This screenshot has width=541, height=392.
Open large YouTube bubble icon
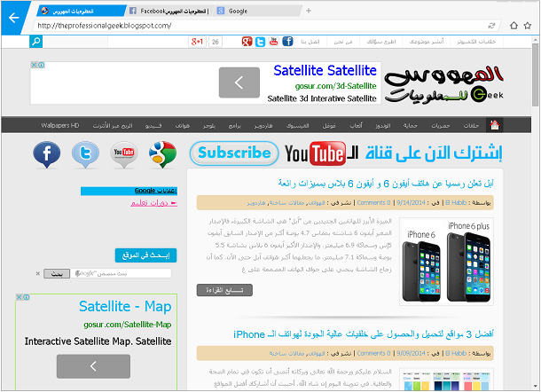point(123,154)
